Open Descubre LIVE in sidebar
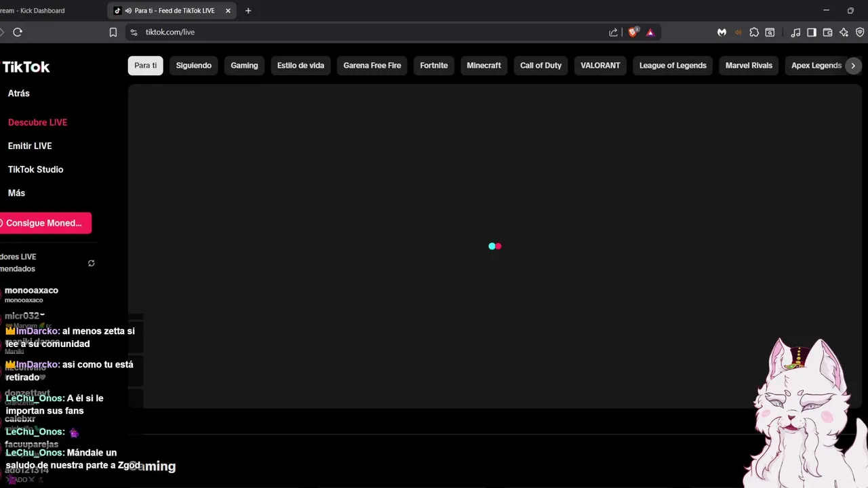The image size is (868, 488). (x=37, y=123)
